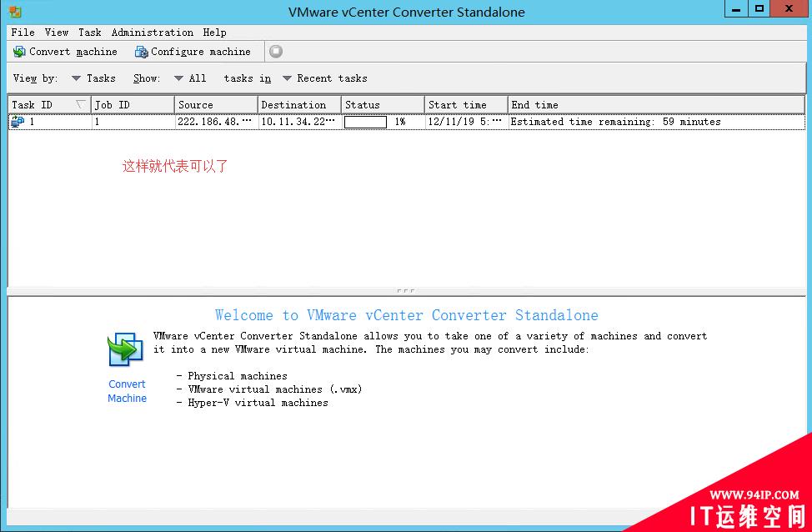Select destination cell 10.11.34.22...
The height and width of the screenshot is (532, 812).
(298, 122)
